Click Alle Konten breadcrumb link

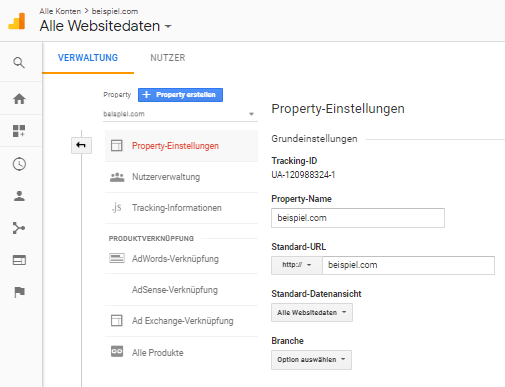click(60, 11)
